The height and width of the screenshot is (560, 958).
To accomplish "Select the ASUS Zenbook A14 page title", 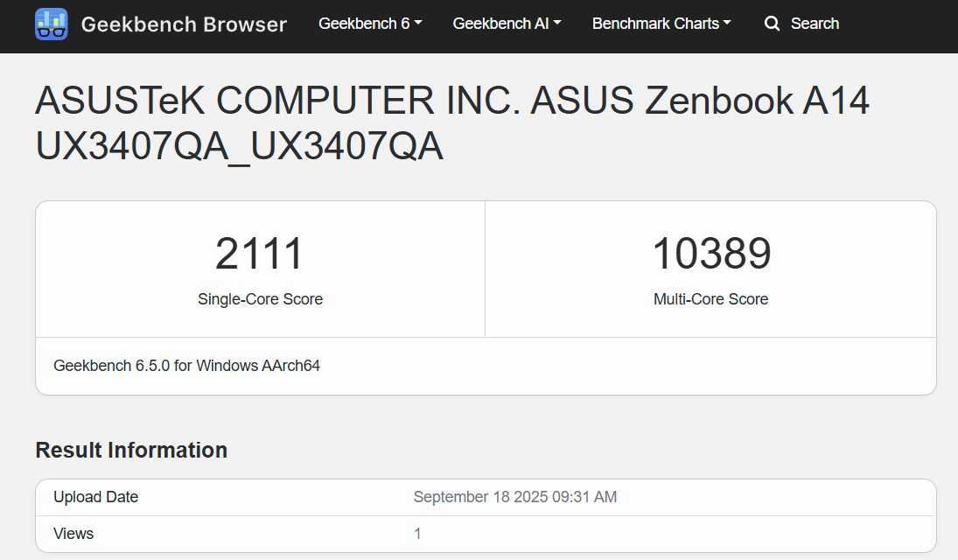I will [x=452, y=124].
